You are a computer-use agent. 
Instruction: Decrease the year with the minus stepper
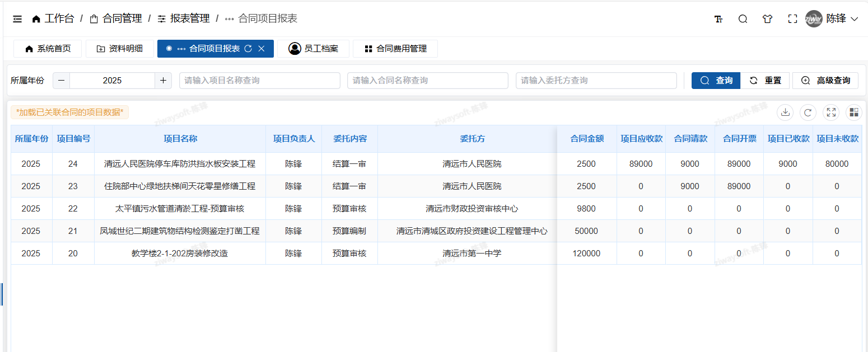click(x=60, y=80)
